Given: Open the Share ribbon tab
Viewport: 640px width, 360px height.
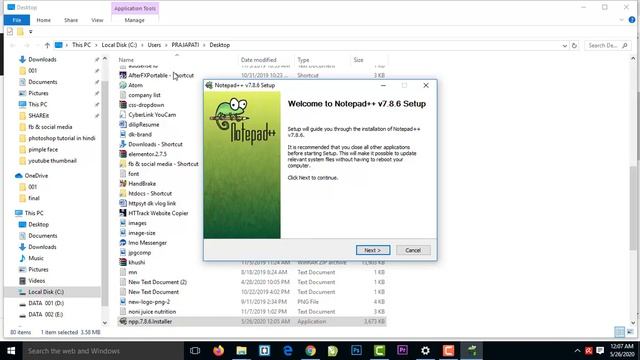Looking at the screenshot, I should point(71,20).
